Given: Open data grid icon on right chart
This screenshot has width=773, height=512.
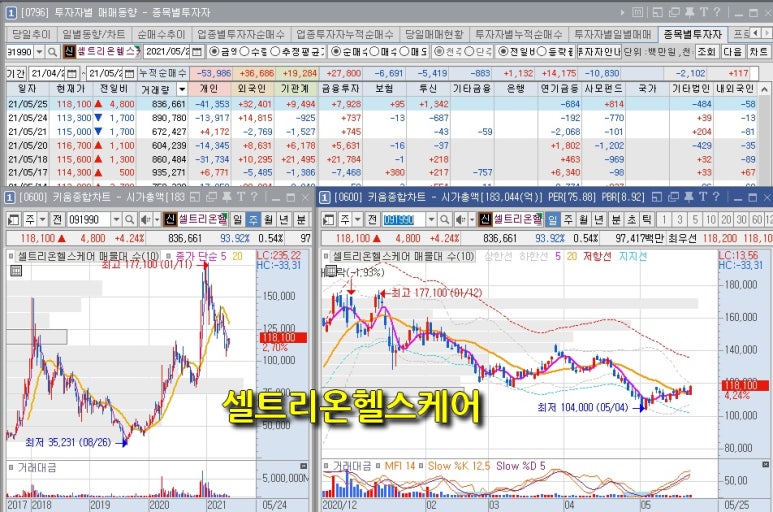Looking at the screenshot, I should pos(331,271).
